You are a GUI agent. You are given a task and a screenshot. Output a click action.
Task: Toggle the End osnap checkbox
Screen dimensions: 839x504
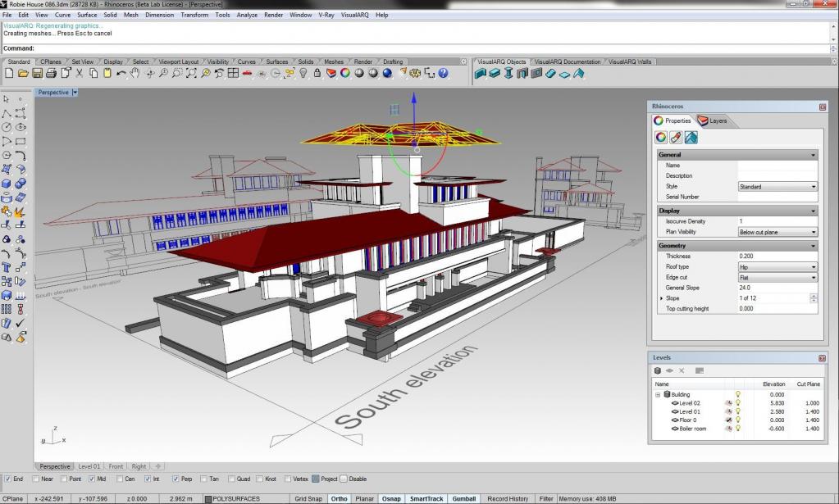(7, 479)
